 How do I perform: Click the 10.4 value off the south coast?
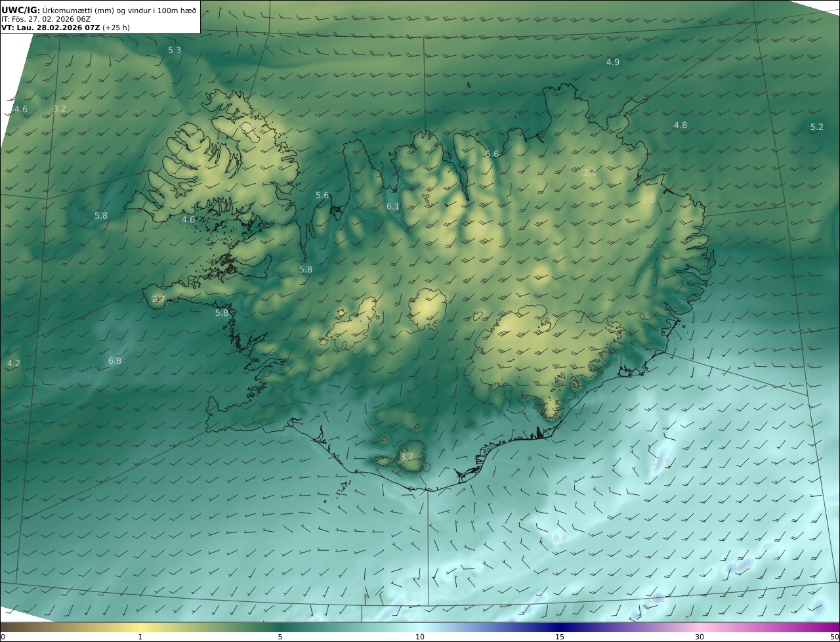pyautogui.click(x=556, y=539)
